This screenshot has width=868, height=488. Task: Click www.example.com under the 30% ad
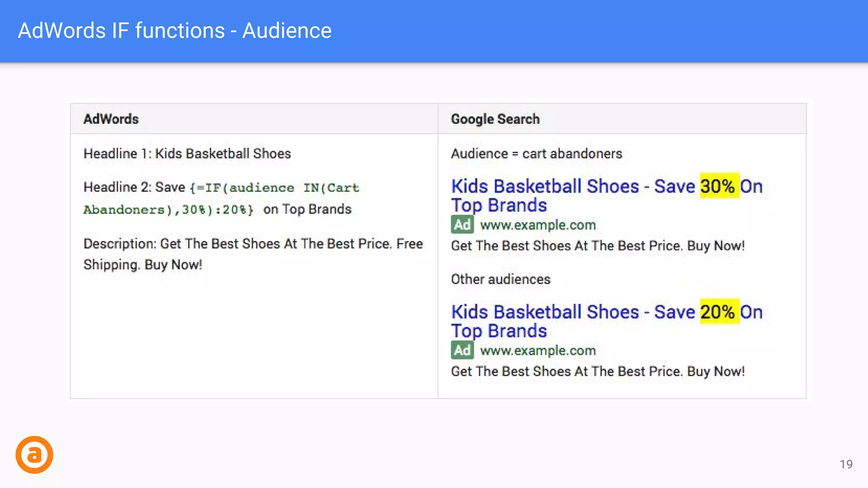point(538,225)
